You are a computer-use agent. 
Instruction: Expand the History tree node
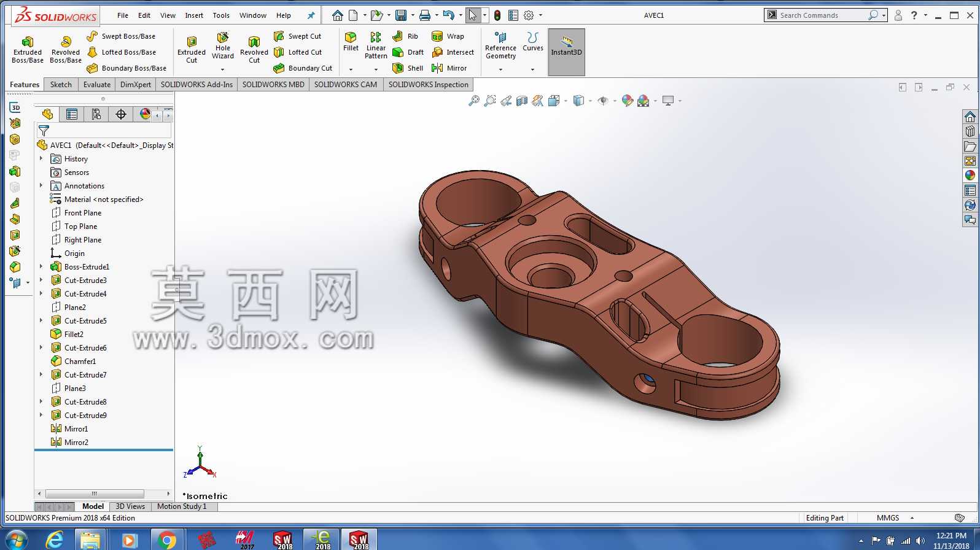[41, 158]
